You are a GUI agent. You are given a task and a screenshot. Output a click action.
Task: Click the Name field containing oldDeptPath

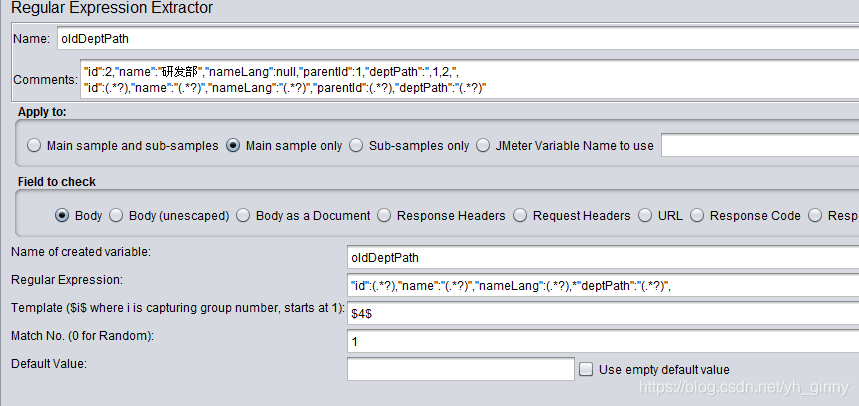[x=458, y=39]
